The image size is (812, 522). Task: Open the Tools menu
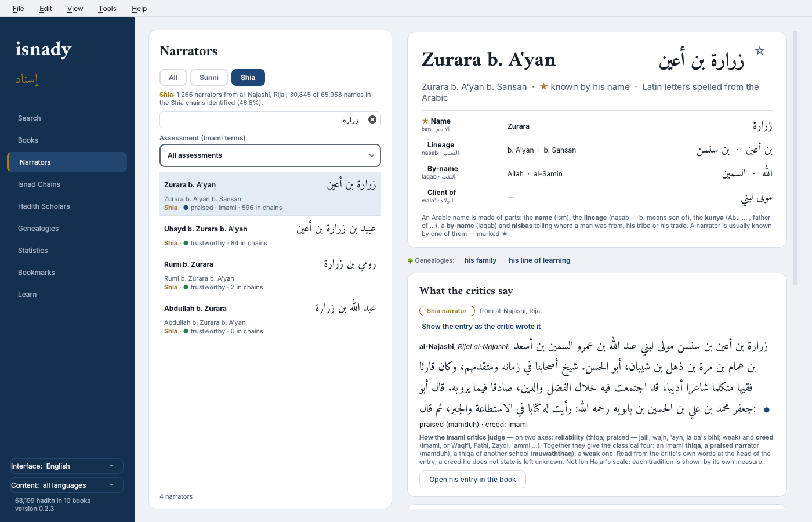coord(107,9)
